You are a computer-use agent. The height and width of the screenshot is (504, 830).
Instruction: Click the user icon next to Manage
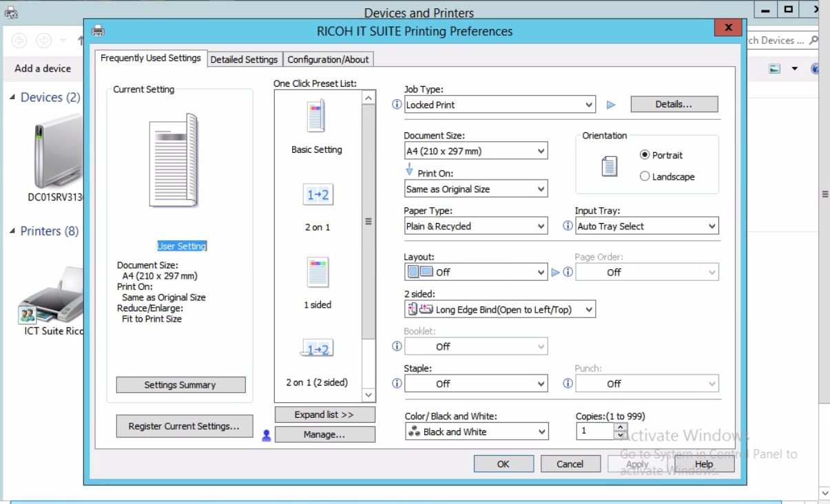(267, 435)
